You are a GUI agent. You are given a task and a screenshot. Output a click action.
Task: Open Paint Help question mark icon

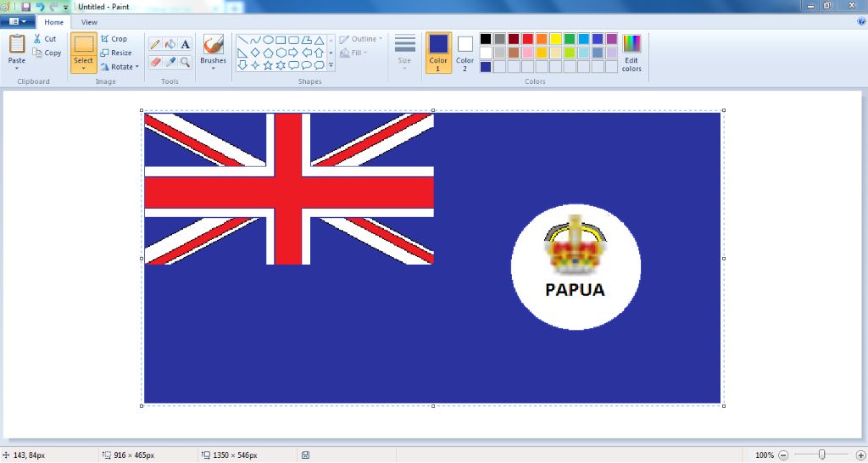(x=861, y=22)
